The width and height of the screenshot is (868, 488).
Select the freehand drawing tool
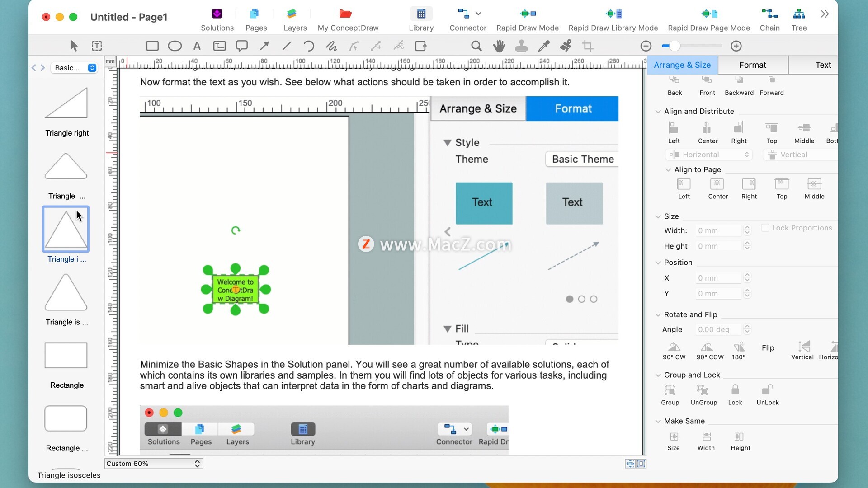tap(331, 46)
